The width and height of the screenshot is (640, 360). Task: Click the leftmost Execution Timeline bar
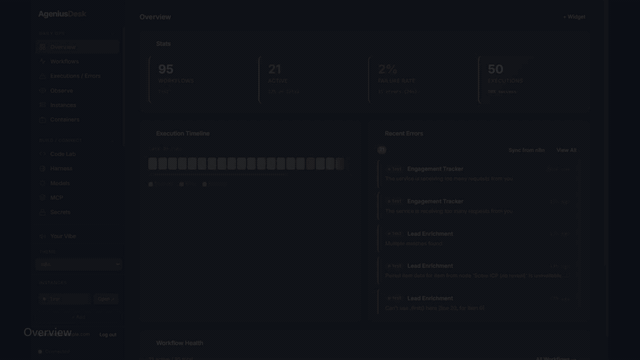[153, 164]
